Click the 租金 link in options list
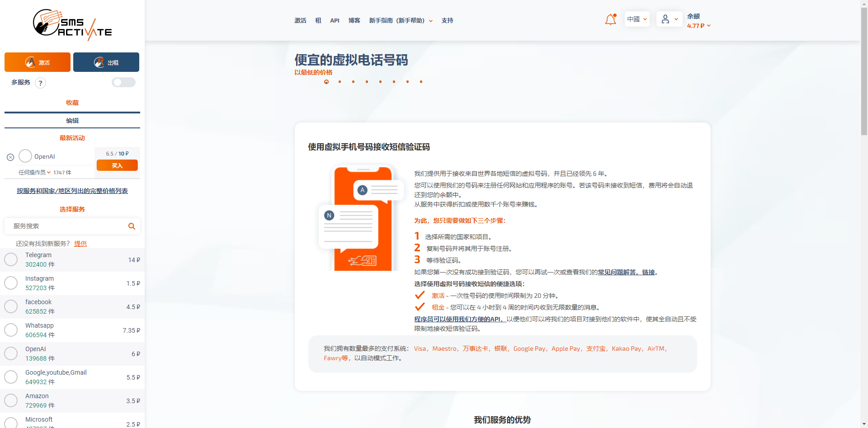The width and height of the screenshot is (868, 428). 438,307
